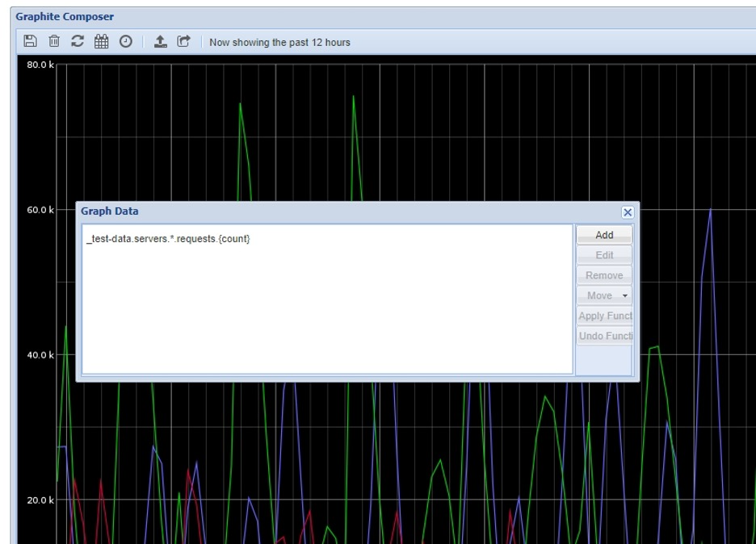Click the share graph arrow icon
The height and width of the screenshot is (544, 756).
click(184, 41)
